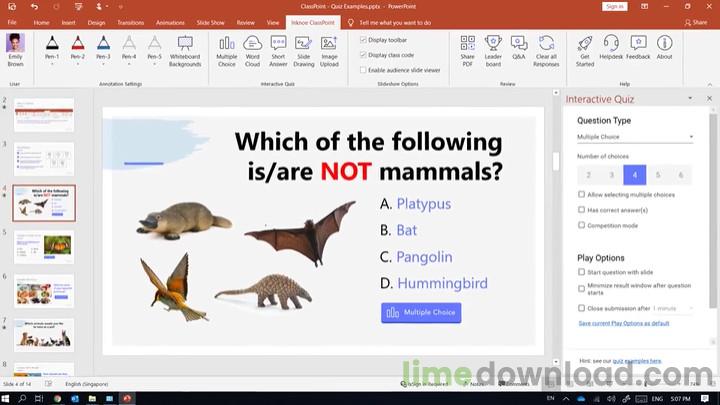Open the Leader board
This screenshot has height=405, width=720.
493,51
